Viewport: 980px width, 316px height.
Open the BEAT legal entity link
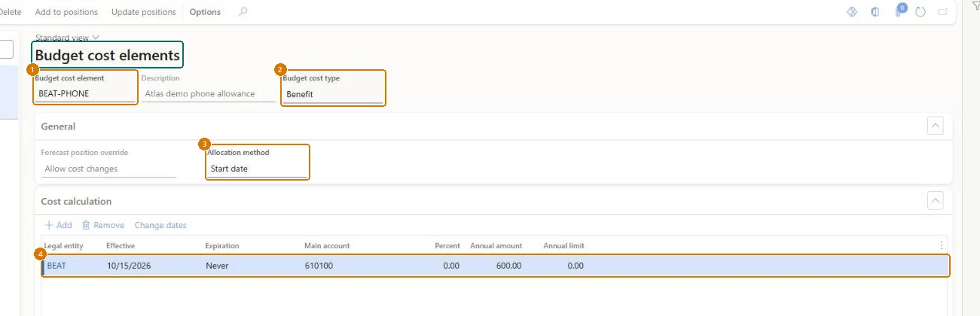[x=56, y=266]
